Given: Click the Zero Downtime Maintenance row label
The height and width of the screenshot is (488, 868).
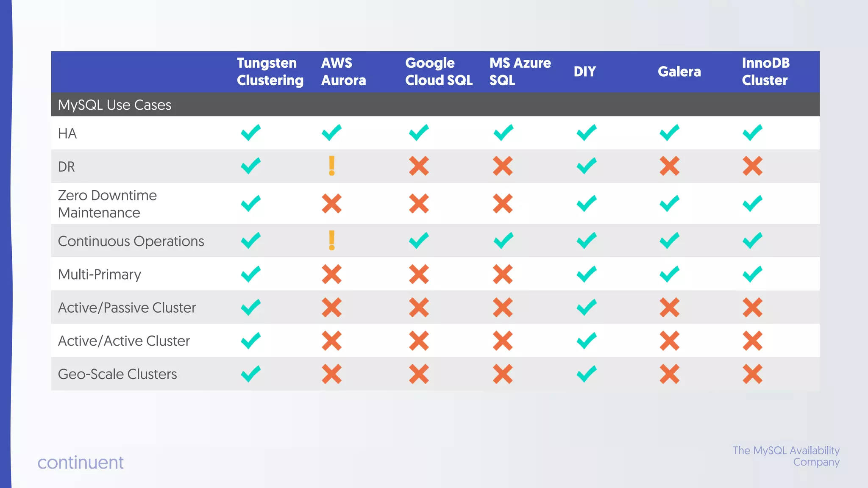Looking at the screenshot, I should (107, 204).
